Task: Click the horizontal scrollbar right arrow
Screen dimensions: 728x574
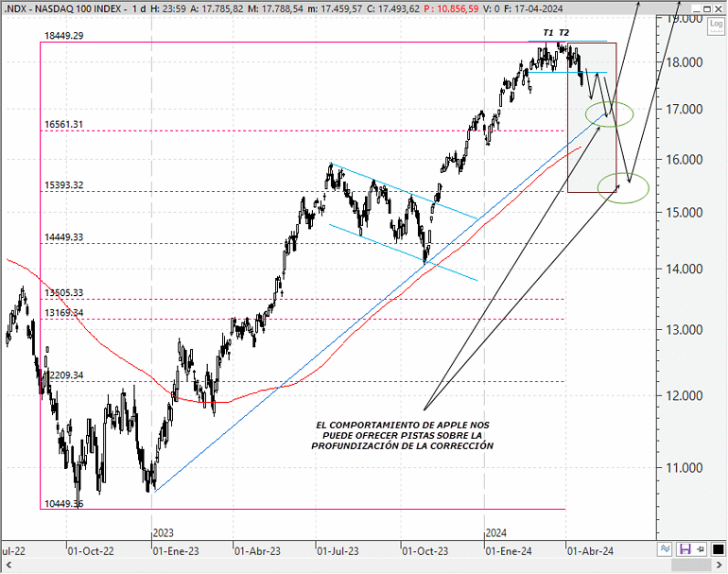Action: [720, 565]
